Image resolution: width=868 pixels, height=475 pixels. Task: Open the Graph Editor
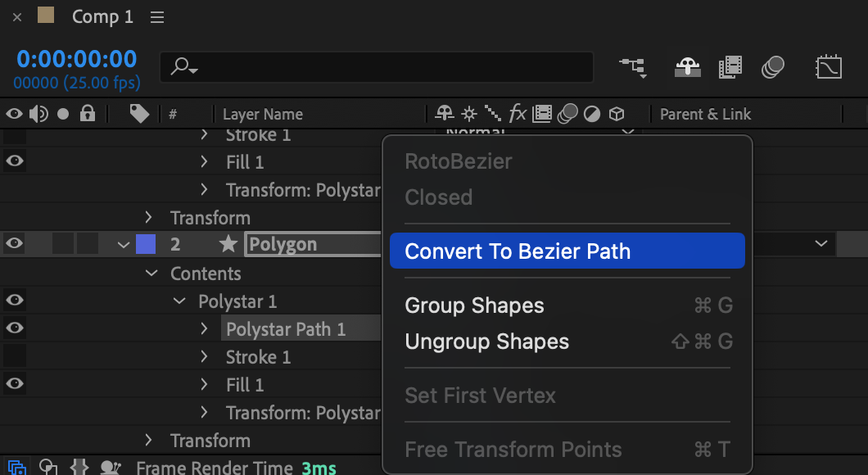pyautogui.click(x=829, y=67)
